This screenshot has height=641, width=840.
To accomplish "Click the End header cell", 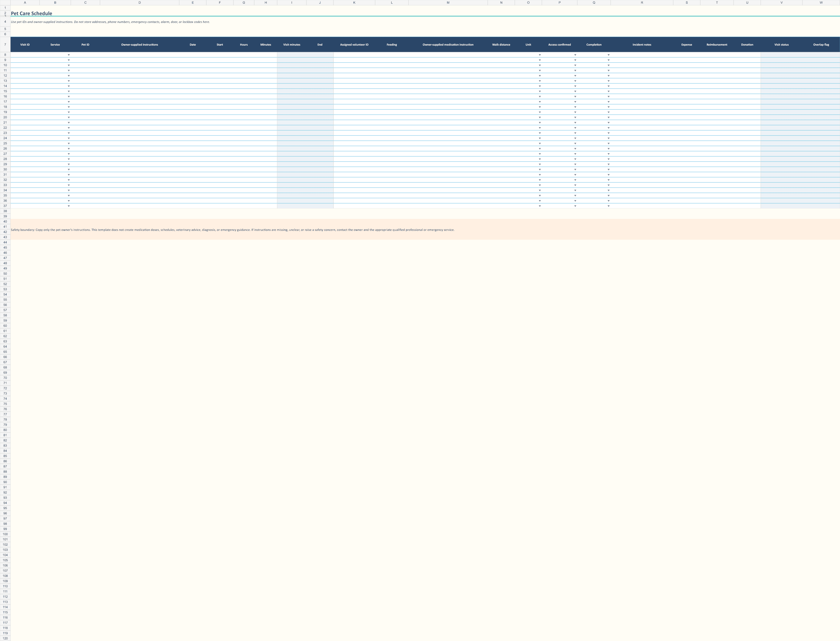I will pyautogui.click(x=320, y=45).
